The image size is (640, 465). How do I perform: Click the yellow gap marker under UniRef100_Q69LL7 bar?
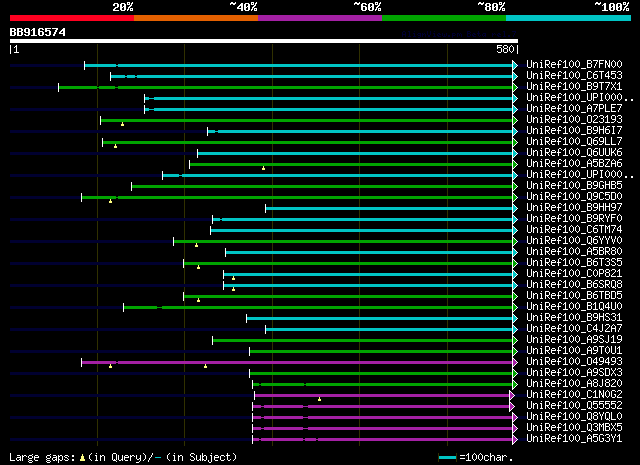pos(116,146)
